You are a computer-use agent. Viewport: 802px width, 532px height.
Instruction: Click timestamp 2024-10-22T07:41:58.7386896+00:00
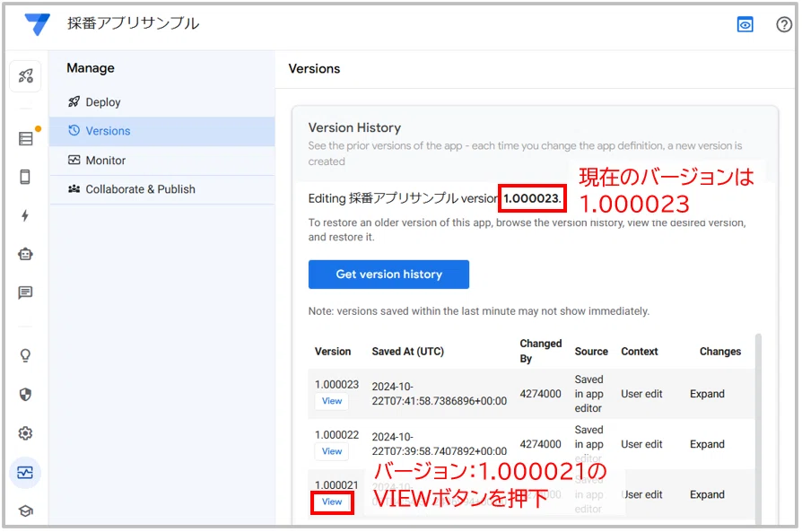(x=440, y=394)
